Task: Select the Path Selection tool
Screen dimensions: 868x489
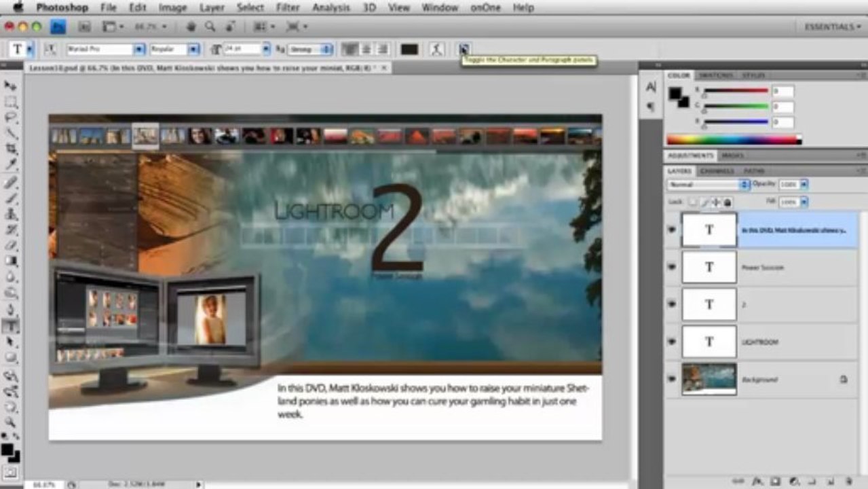Action: click(x=11, y=342)
